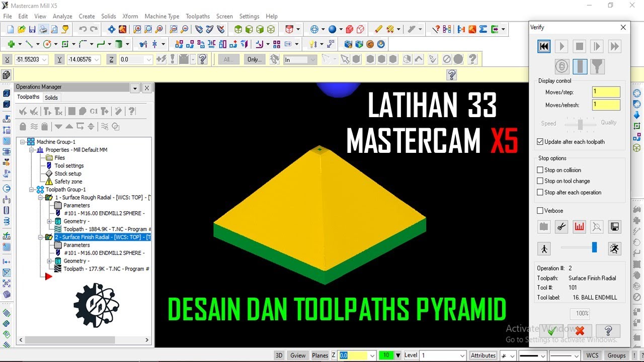The height and width of the screenshot is (362, 644).
Task: Open the Machine Type menu
Action: click(162, 16)
